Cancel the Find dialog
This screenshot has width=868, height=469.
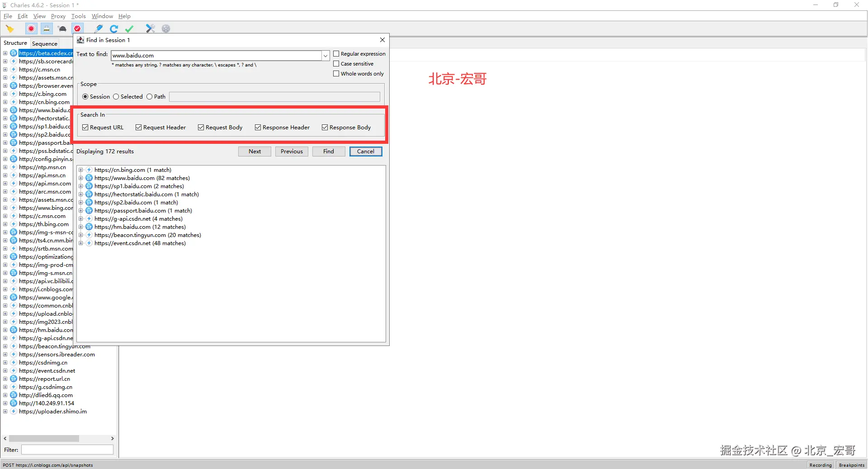366,152
